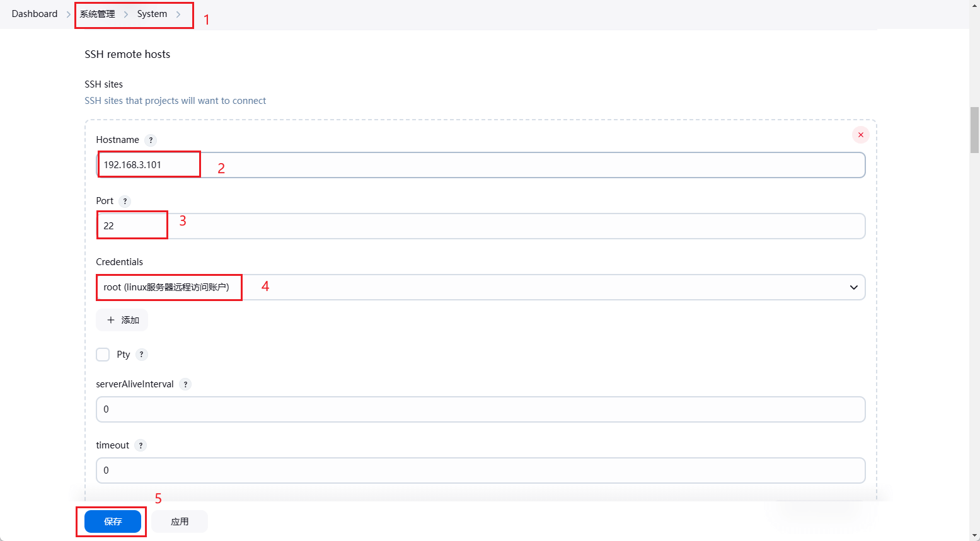Click the page vertical scrollbar thumb
Image resolution: width=980 pixels, height=541 pixels.
pos(974,130)
